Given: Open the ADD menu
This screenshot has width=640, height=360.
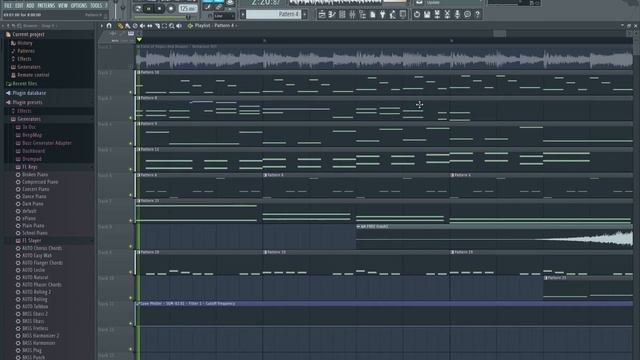Looking at the screenshot, I should pyautogui.click(x=30, y=6).
